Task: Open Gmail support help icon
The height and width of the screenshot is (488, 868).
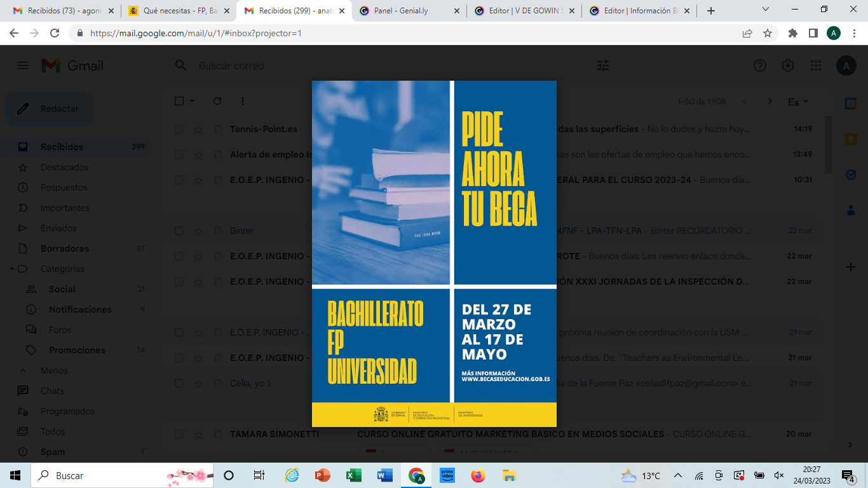Action: tap(759, 65)
